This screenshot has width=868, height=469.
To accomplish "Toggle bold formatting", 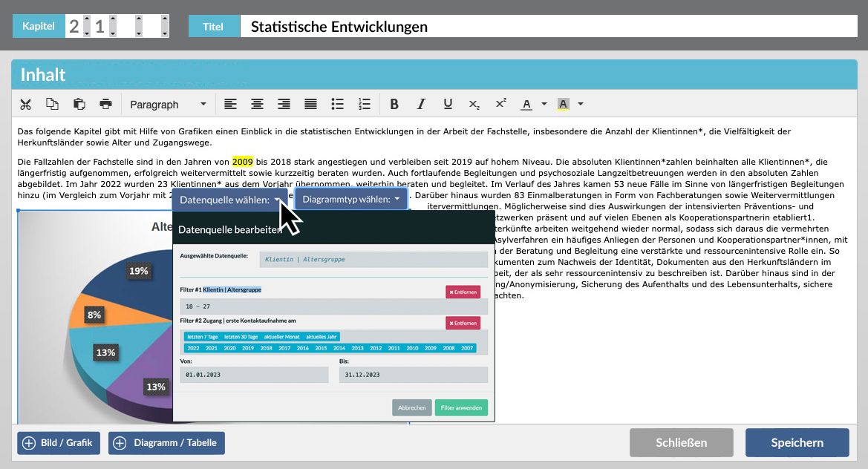I will (x=394, y=105).
